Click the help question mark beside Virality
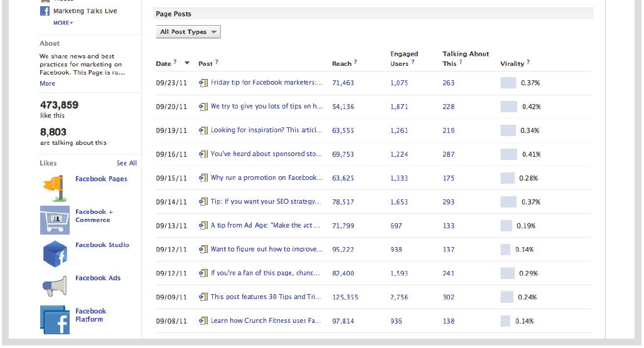The width and height of the screenshot is (644, 348). [x=528, y=62]
